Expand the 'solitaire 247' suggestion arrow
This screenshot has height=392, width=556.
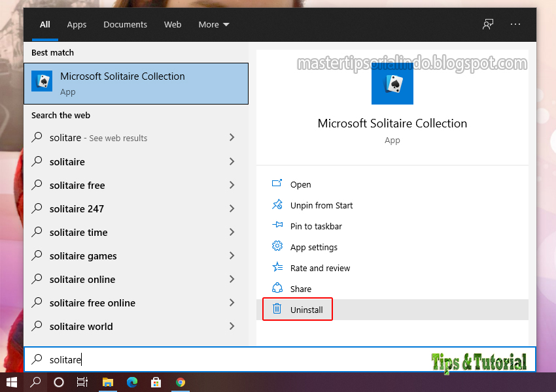coord(232,208)
